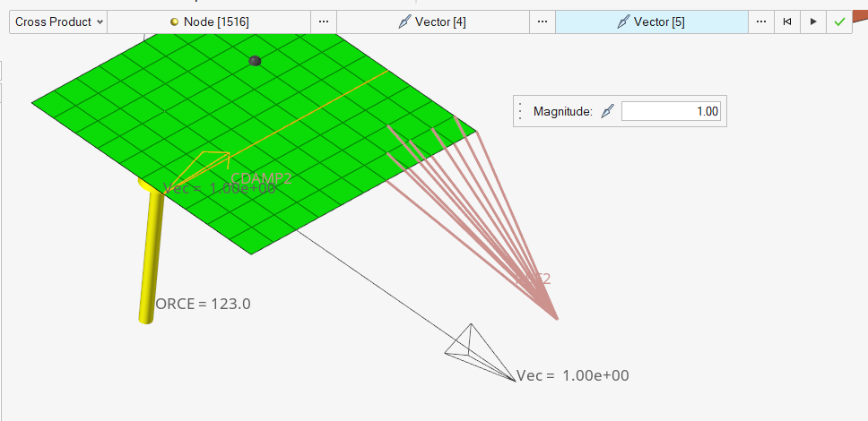
Task: Activate the Vector [5] selector
Action: pyautogui.click(x=651, y=21)
